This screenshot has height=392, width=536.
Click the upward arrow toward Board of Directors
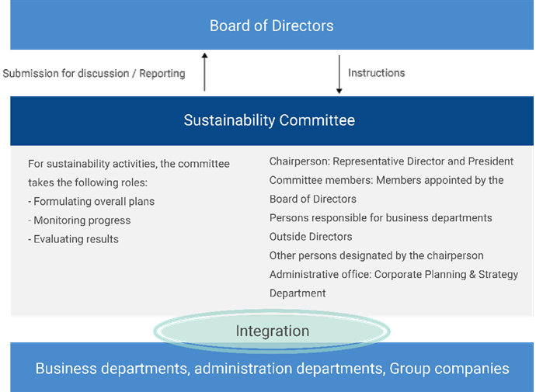(204, 73)
